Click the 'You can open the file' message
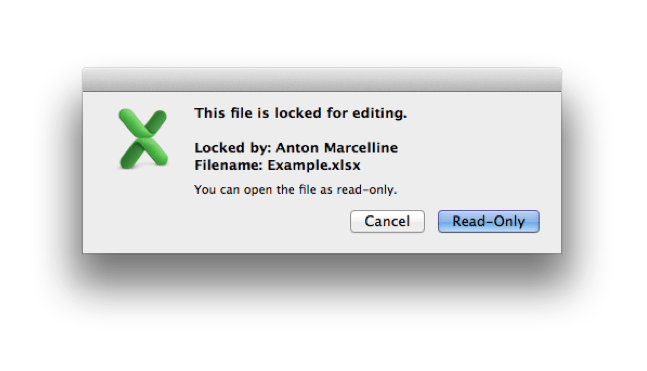 295,190
